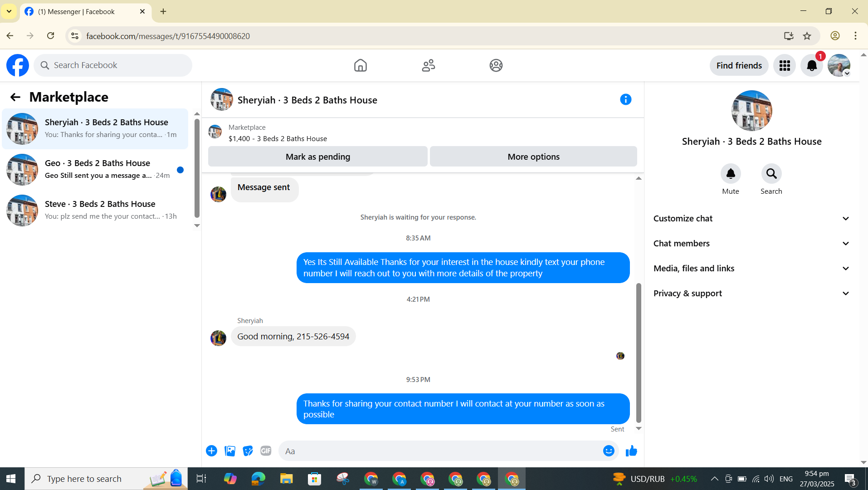Screen dimensions: 868x490
Task: Open Windows notification center icon
Action: point(850,479)
